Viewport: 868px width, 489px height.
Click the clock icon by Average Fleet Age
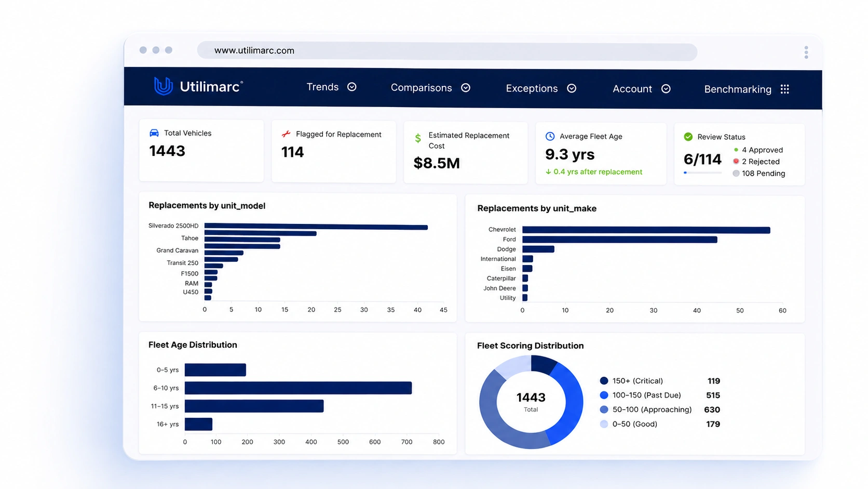[550, 136]
